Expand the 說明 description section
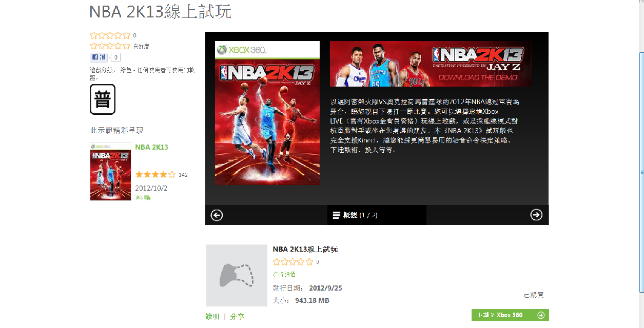 click(x=212, y=317)
